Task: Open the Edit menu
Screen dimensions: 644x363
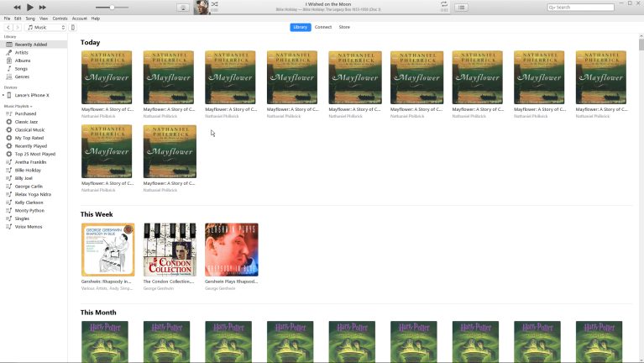Action: point(18,18)
